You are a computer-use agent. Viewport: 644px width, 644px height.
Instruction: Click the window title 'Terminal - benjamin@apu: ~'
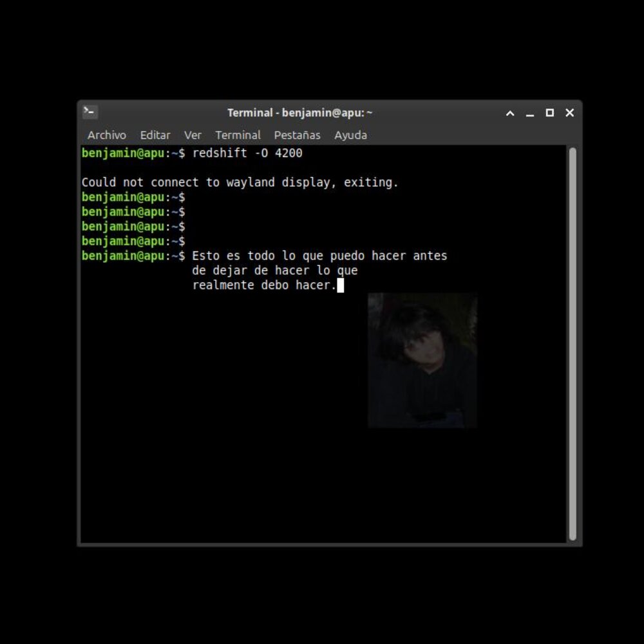click(299, 113)
